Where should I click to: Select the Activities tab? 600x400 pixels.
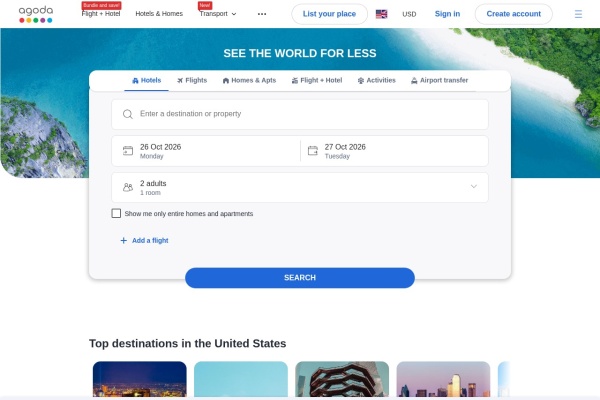[377, 80]
